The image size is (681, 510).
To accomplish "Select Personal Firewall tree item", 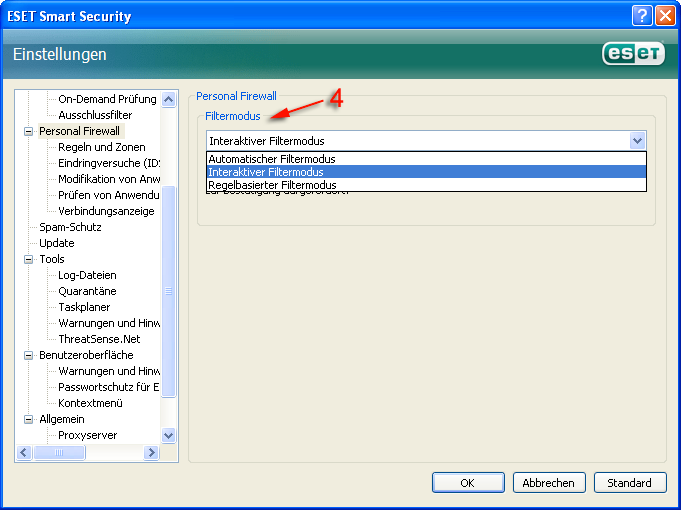I will pyautogui.click(x=79, y=131).
